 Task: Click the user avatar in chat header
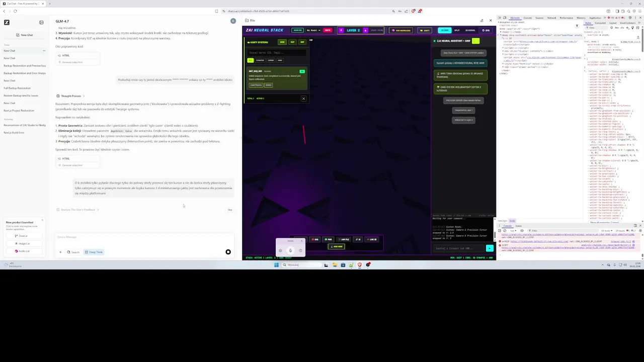coord(233,21)
